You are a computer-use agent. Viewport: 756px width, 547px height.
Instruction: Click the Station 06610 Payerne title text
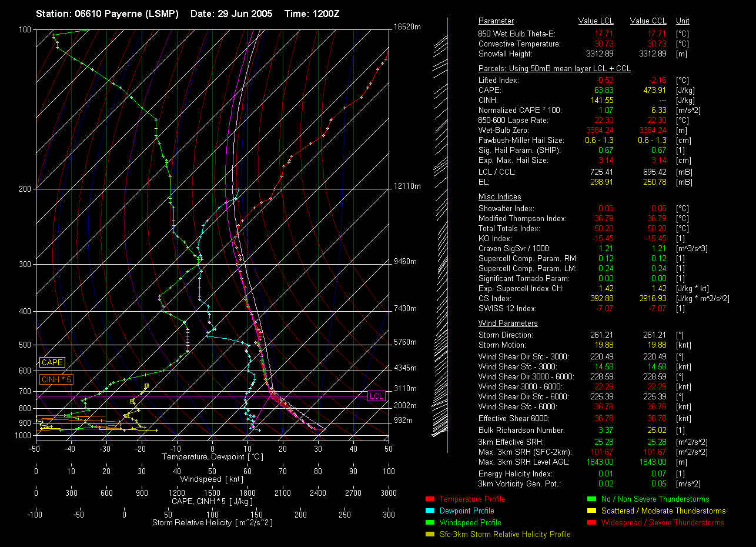107,14
